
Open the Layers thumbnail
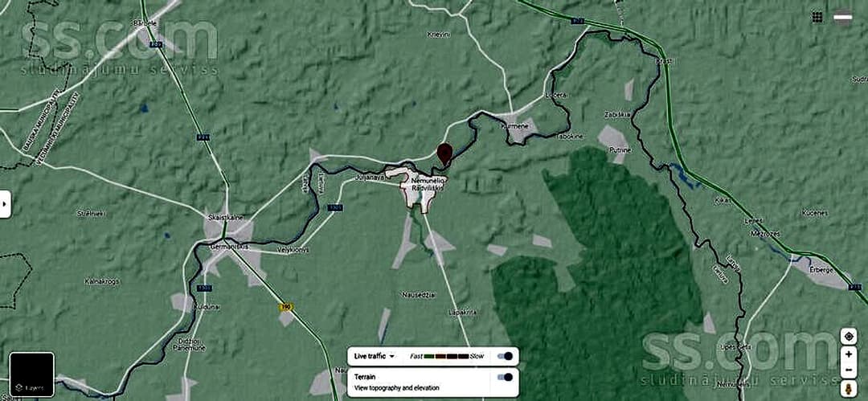click(x=32, y=374)
